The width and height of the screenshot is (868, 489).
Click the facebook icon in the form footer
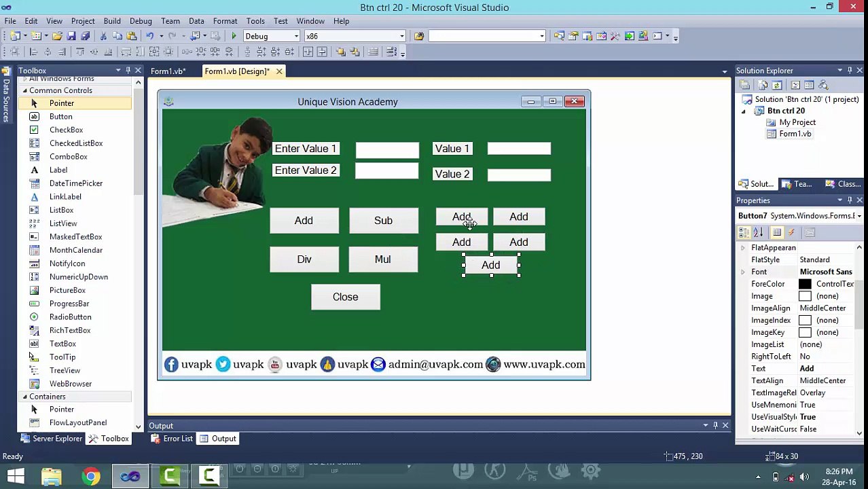[171, 365]
